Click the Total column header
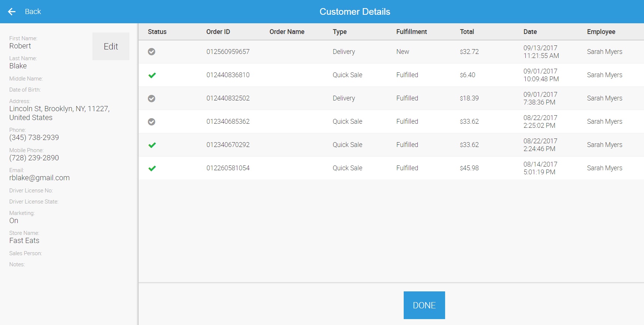This screenshot has height=325, width=644. click(x=467, y=32)
